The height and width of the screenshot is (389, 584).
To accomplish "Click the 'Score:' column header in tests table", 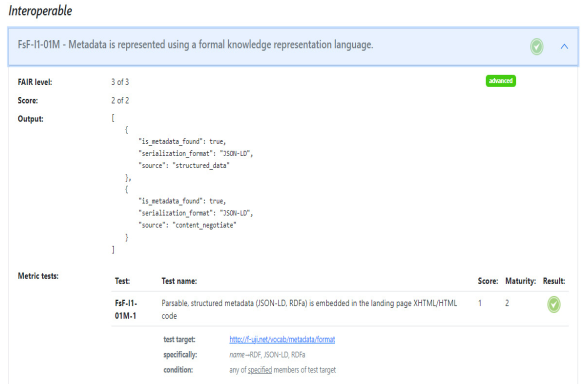I will (x=488, y=281).
